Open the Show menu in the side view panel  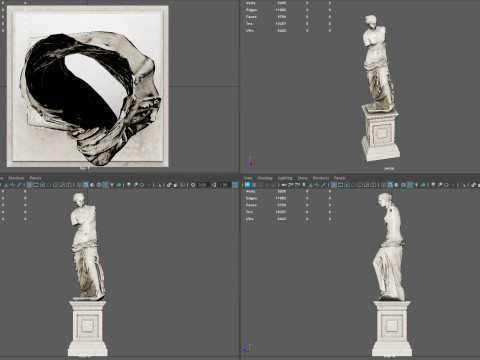pos(303,178)
